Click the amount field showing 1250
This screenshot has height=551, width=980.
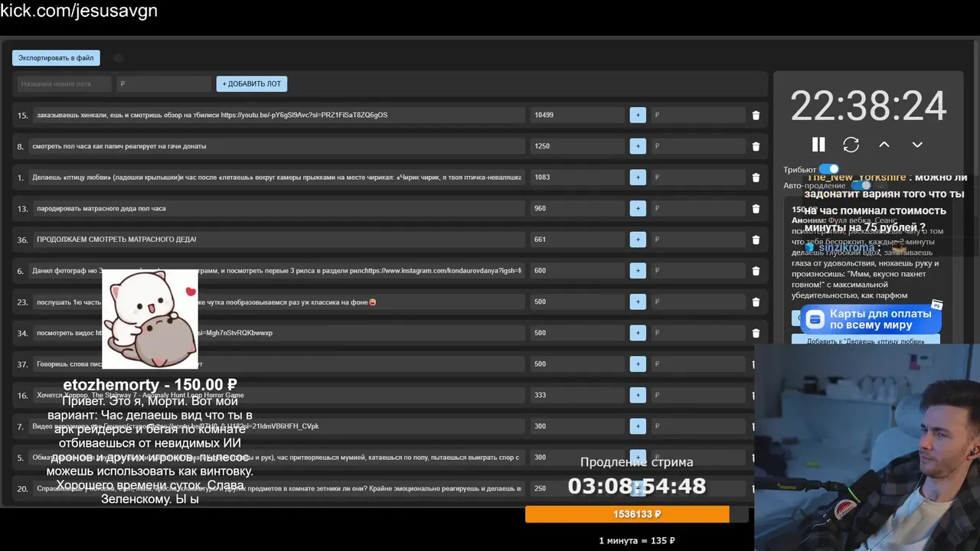click(x=578, y=146)
